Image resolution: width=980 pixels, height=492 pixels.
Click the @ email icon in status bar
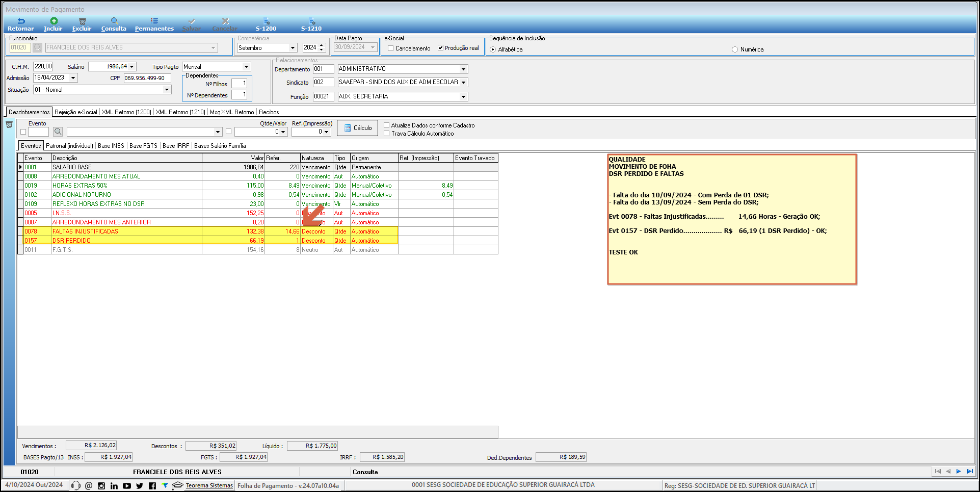point(89,485)
